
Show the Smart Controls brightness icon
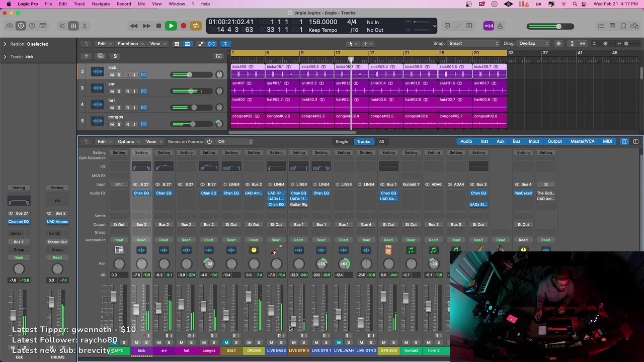(x=62, y=26)
